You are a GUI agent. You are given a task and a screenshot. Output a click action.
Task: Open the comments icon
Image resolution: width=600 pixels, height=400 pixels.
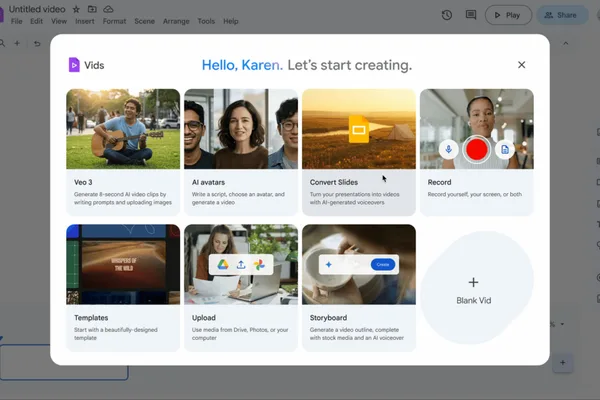(471, 15)
